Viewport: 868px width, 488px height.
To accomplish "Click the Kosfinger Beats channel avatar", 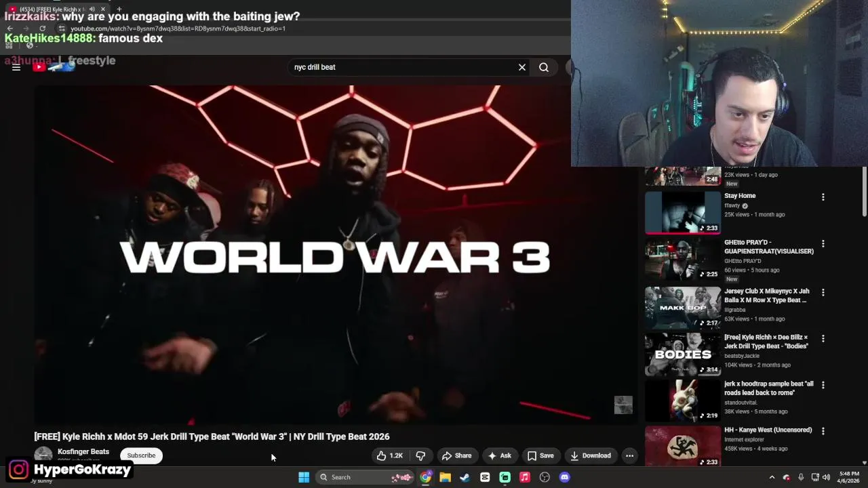I will (x=43, y=455).
